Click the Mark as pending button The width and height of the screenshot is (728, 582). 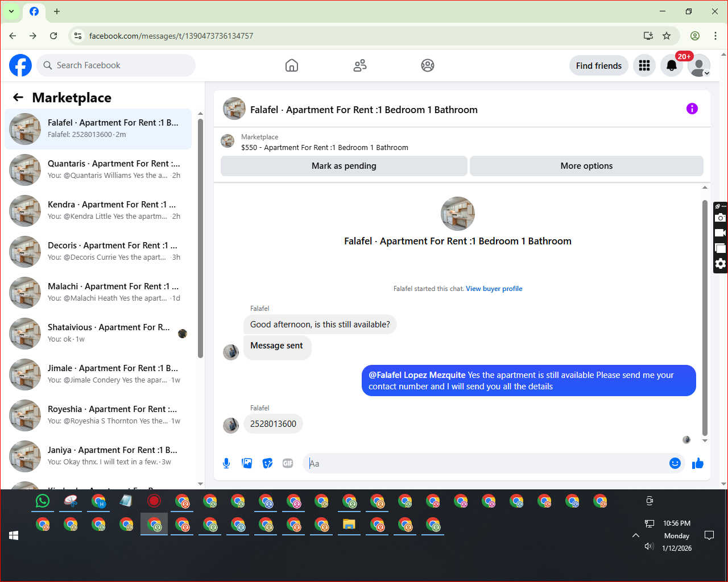(x=344, y=166)
